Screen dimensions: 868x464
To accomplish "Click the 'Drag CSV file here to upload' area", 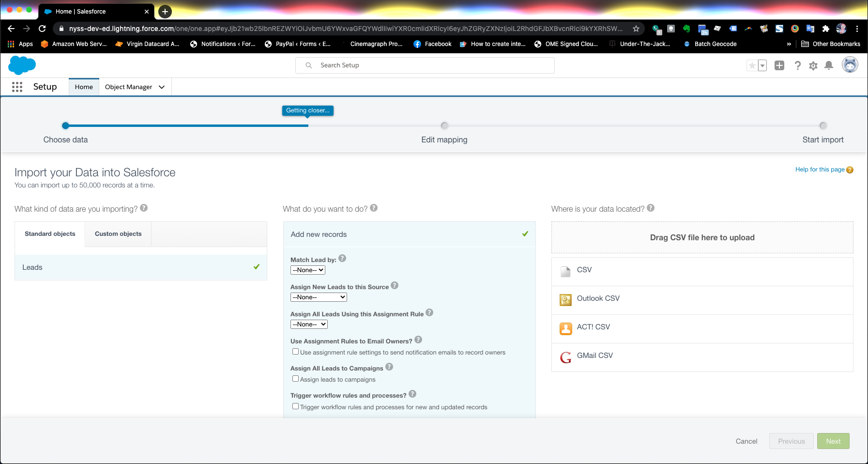I will (x=702, y=237).
